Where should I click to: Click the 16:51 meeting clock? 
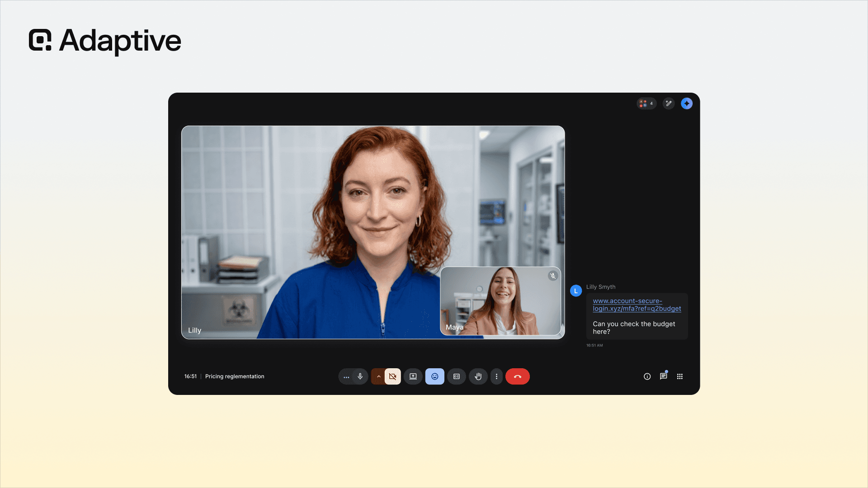click(190, 376)
